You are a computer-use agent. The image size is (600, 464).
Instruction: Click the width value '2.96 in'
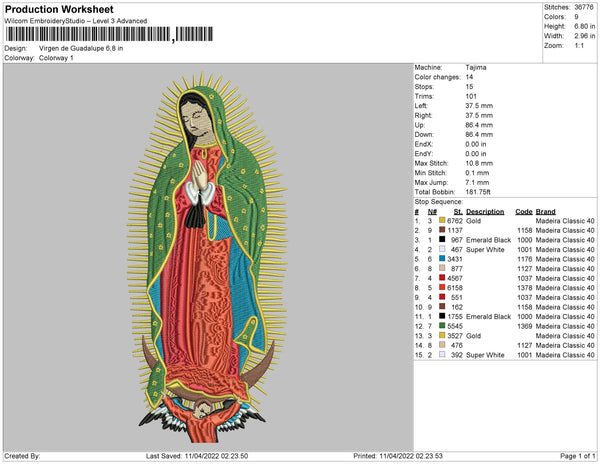click(585, 36)
